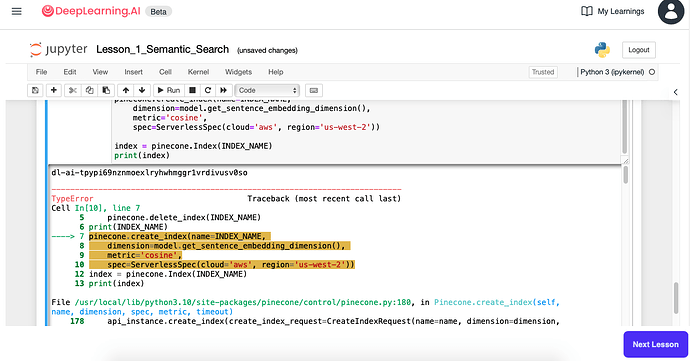Viewport: 690px width, 361px height.
Task: Open the Kernel menu
Action: [x=198, y=72]
